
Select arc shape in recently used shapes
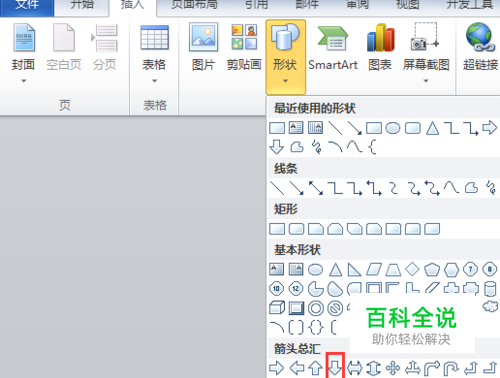pyautogui.click(x=335, y=147)
